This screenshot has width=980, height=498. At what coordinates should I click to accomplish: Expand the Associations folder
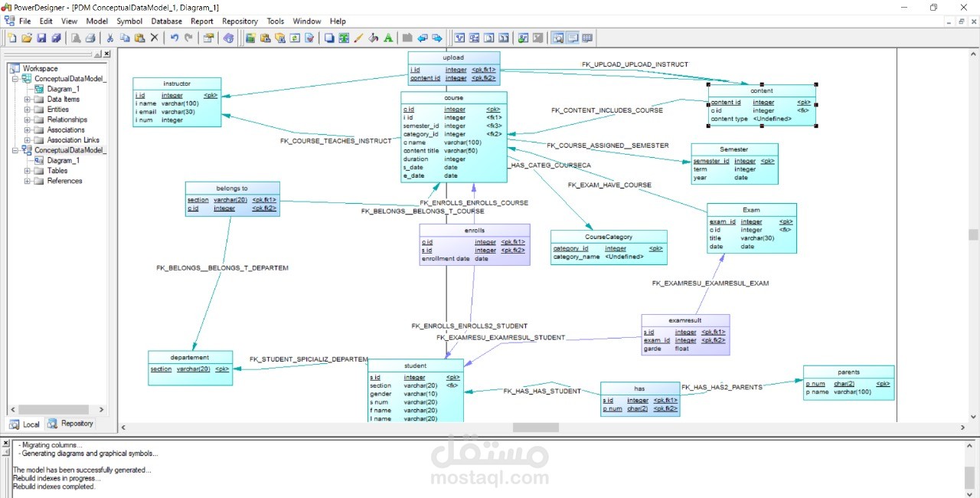(28, 130)
